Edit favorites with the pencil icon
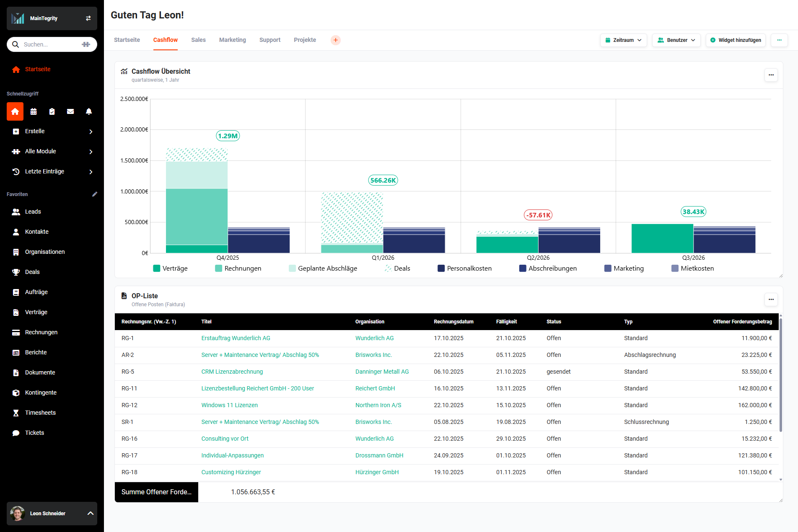Screen dimensions: 798x532 click(95, 194)
